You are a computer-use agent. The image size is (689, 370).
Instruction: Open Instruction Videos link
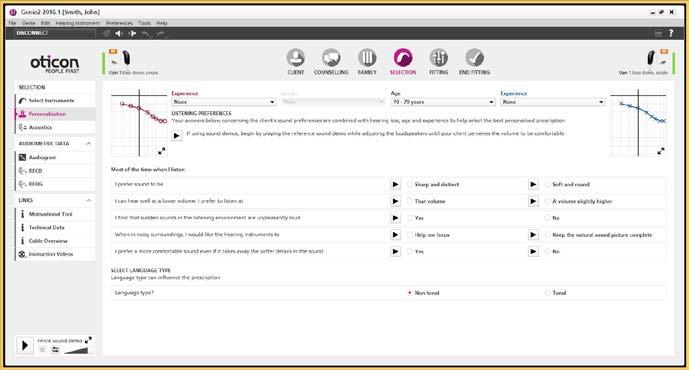click(x=55, y=254)
